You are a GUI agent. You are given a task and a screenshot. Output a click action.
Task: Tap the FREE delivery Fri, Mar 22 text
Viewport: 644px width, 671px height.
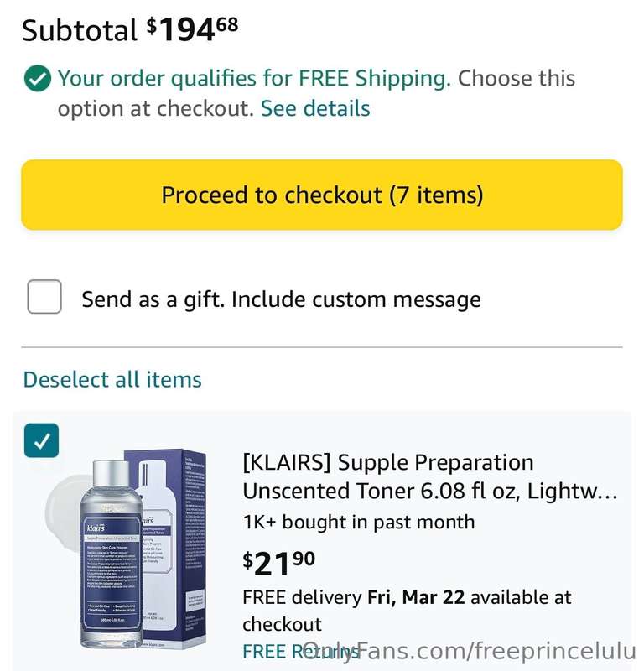click(354, 597)
